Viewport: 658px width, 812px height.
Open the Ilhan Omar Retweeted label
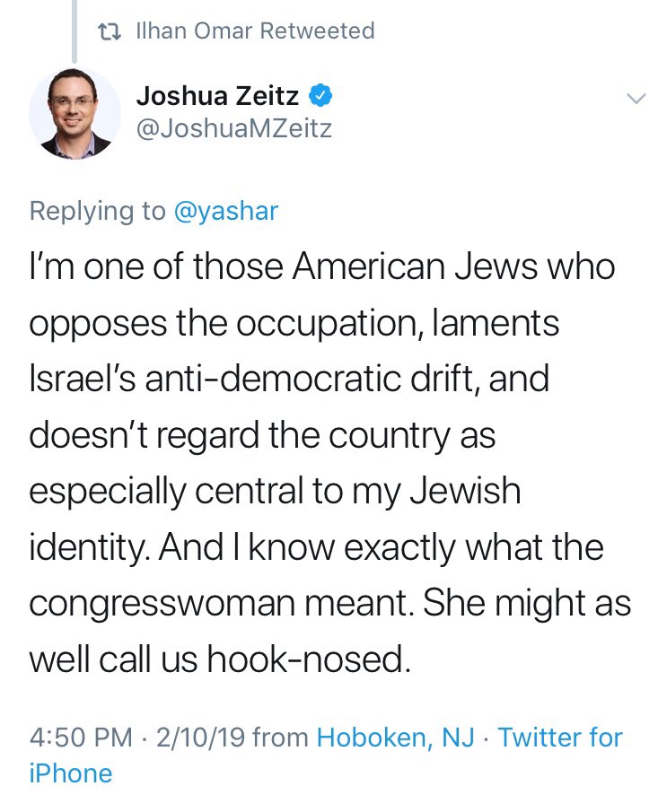tap(255, 31)
